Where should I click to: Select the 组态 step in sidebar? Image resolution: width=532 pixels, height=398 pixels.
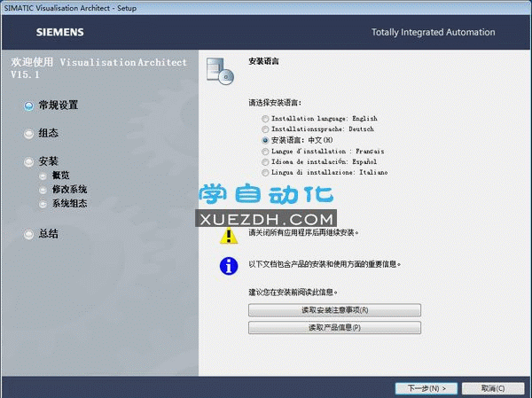[x=49, y=133]
